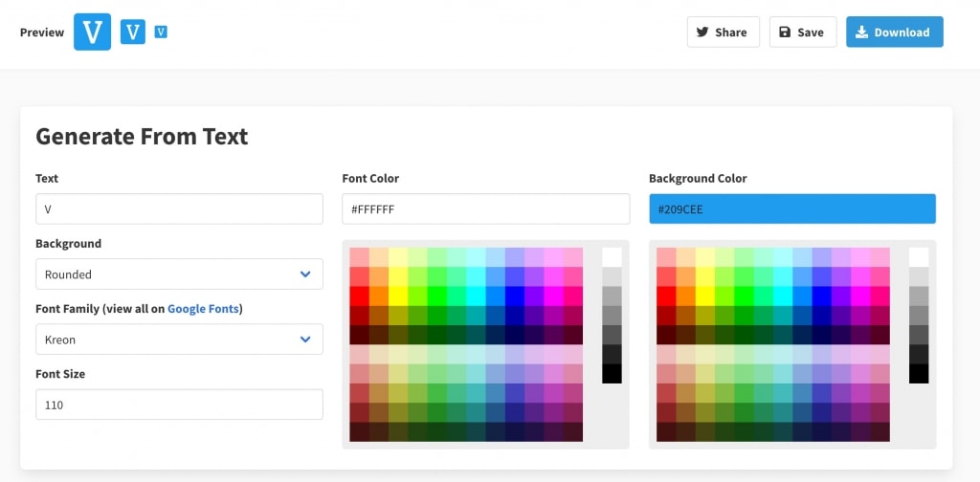Choose pure bright red in Font Color palette

click(360, 296)
